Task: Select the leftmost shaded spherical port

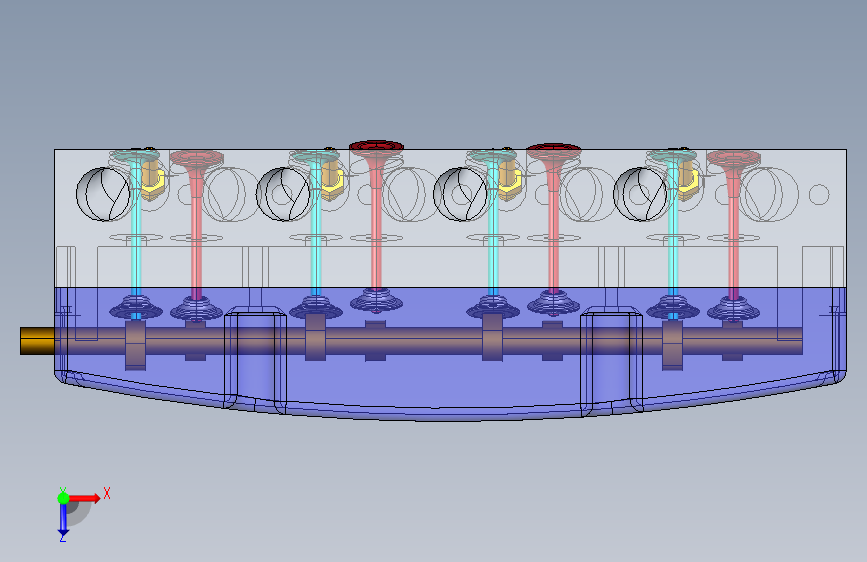Action: (x=103, y=194)
